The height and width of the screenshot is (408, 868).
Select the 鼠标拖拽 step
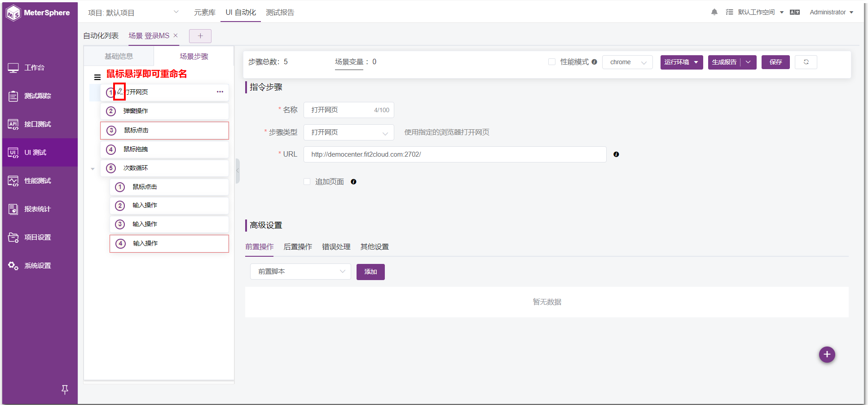coord(164,149)
